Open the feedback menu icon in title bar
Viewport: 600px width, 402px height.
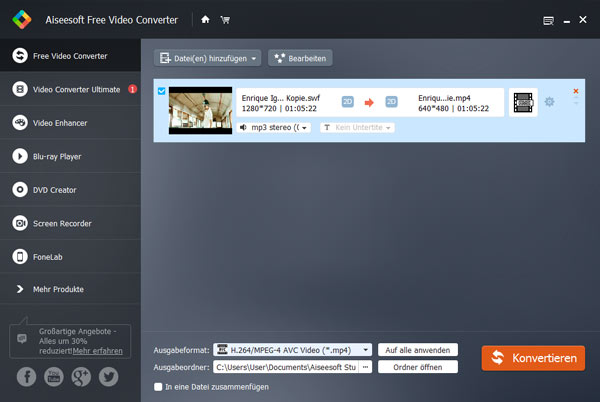[548, 21]
